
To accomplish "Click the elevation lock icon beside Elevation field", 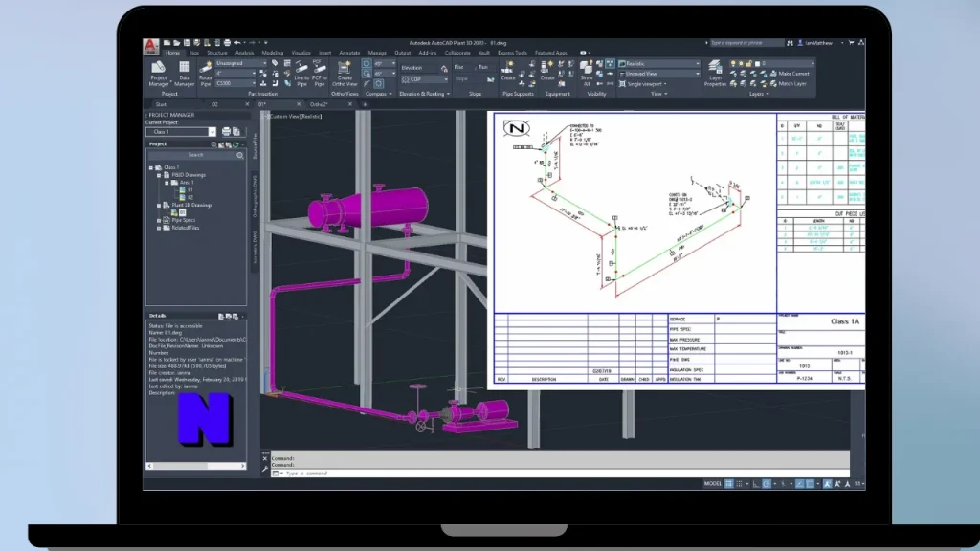I will 444,68.
